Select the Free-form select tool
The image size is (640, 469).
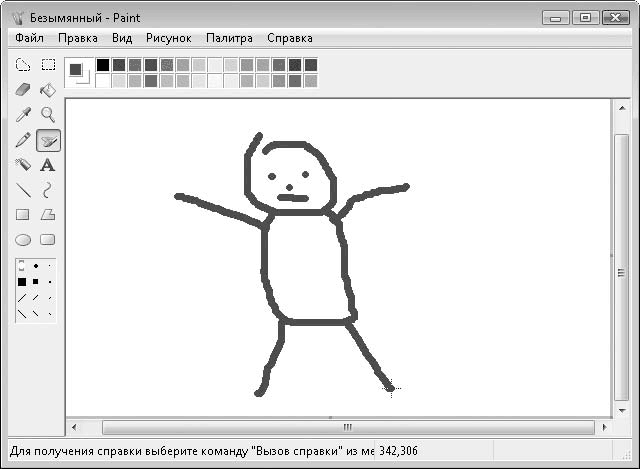click(23, 66)
